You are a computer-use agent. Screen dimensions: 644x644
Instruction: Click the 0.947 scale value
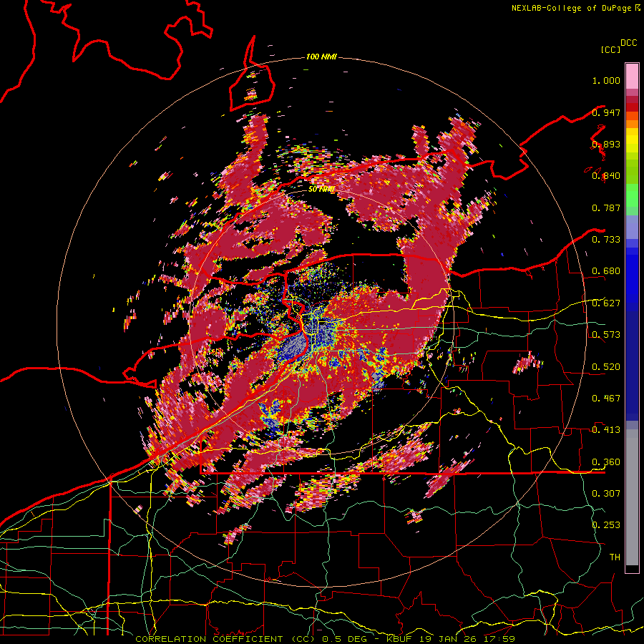(606, 112)
